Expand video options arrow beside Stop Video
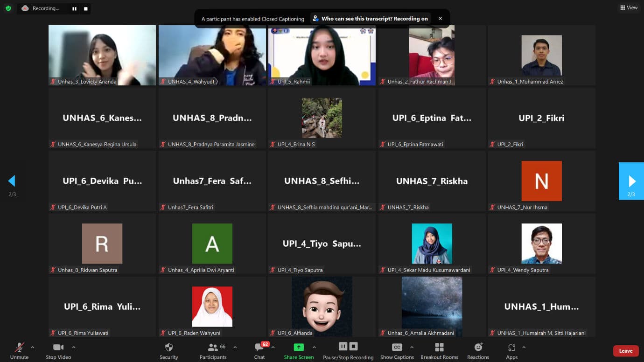 (73, 347)
